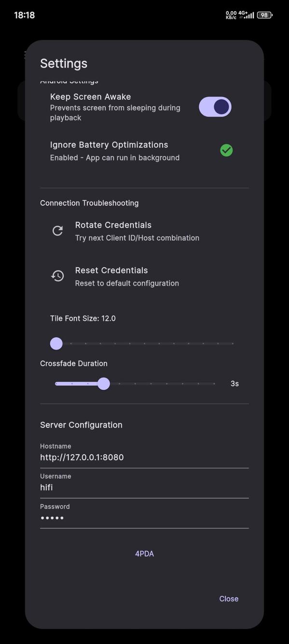
Task: Click the 3s crossfade duration value
Action: pos(234,383)
